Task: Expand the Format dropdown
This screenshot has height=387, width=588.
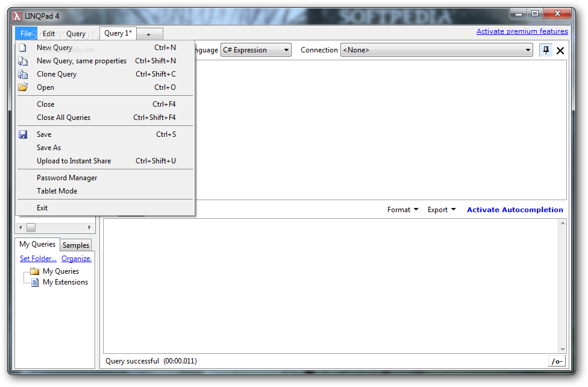Action: coord(403,210)
